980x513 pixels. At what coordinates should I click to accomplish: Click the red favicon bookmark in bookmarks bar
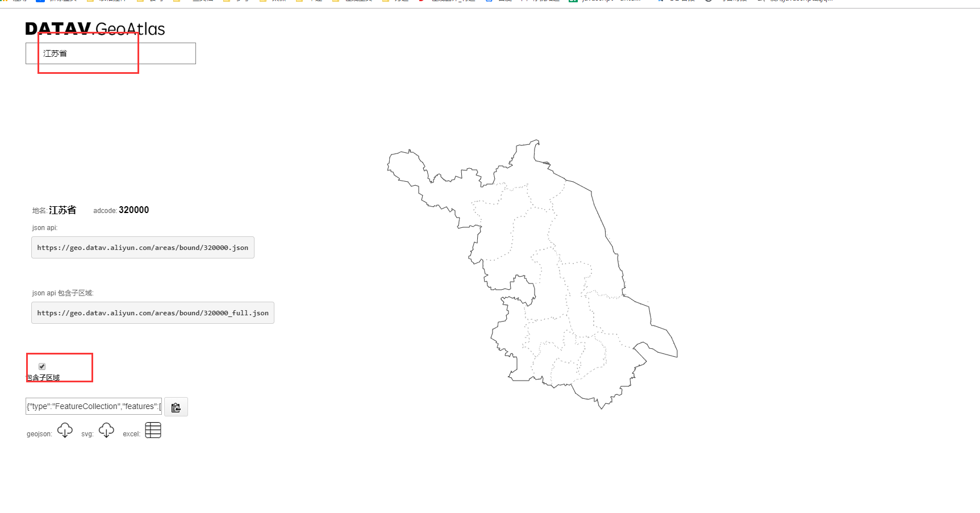tap(420, 2)
